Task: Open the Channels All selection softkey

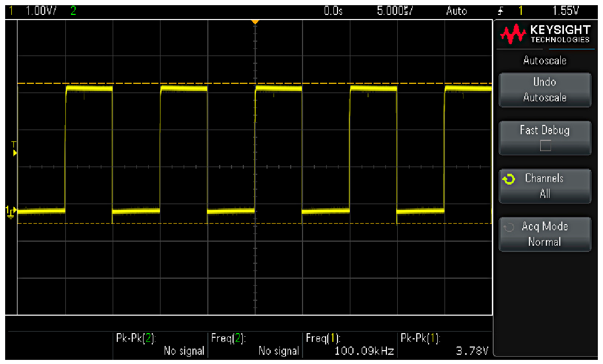Action: tap(544, 186)
